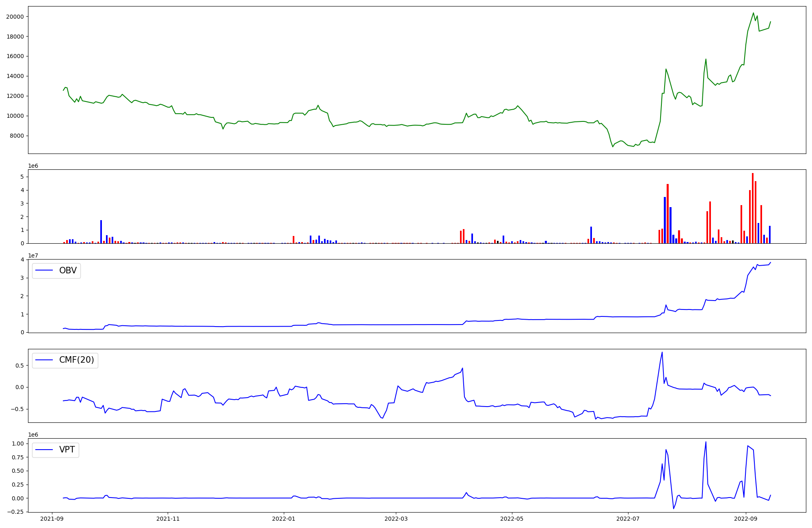Viewport: 812px width, 528px height.
Task: Click the CMF(20) legend label
Action: coord(76,360)
